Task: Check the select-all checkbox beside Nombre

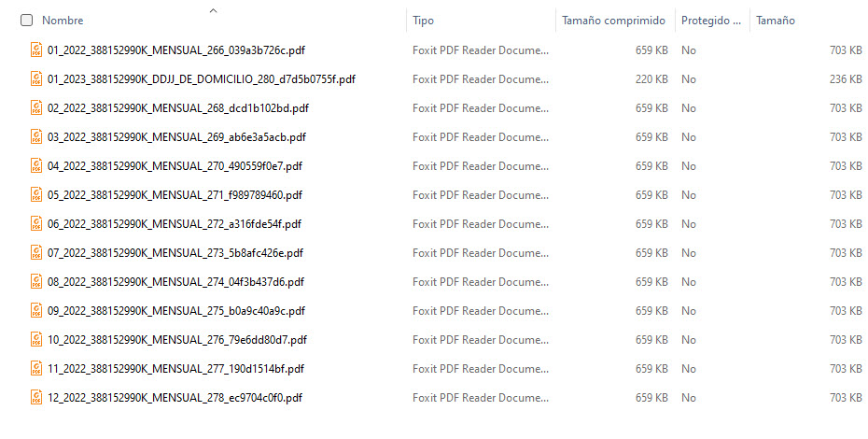Action: [26, 21]
